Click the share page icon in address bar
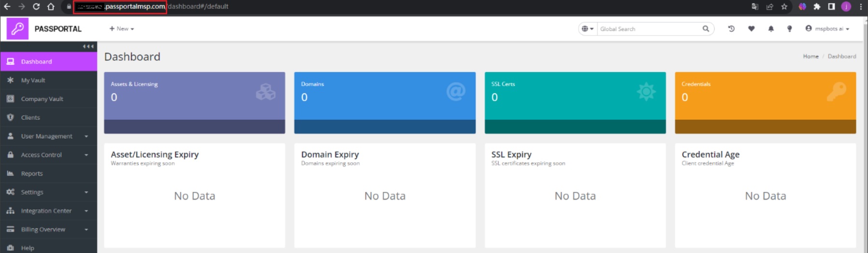The height and width of the screenshot is (253, 868). [769, 6]
